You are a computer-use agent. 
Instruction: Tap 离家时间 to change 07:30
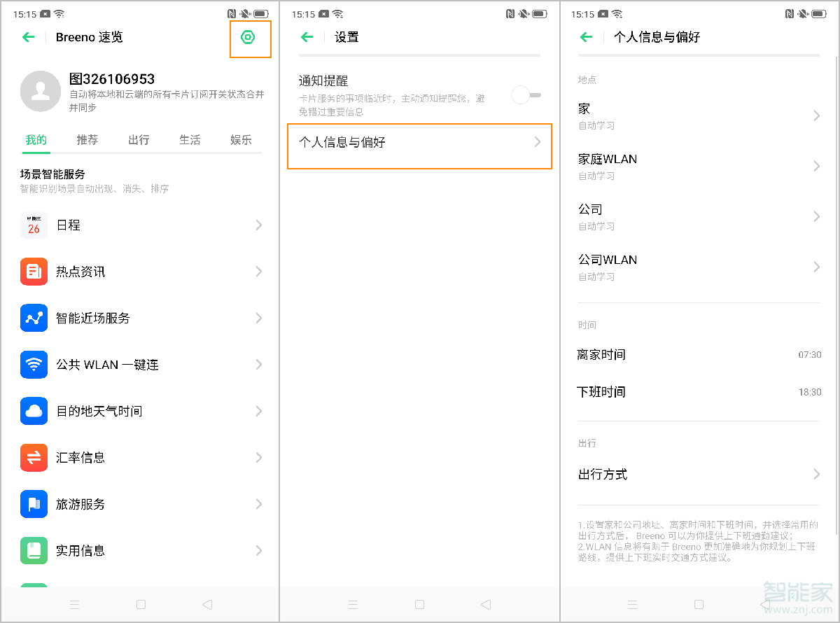[x=698, y=355]
